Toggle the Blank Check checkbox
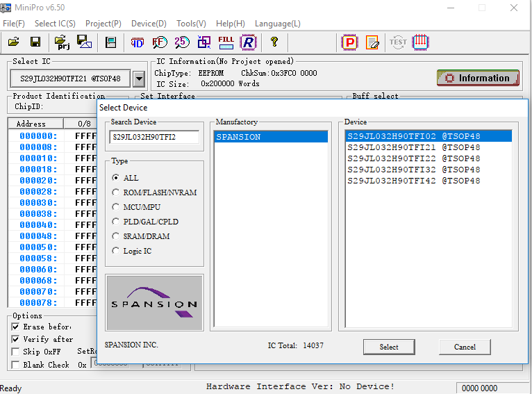This screenshot has height=394, width=532. pyautogui.click(x=15, y=365)
